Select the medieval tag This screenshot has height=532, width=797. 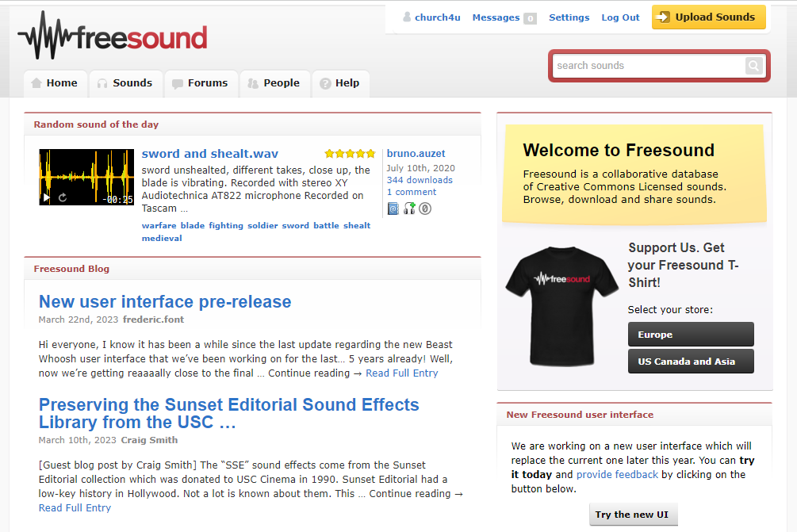pos(162,239)
